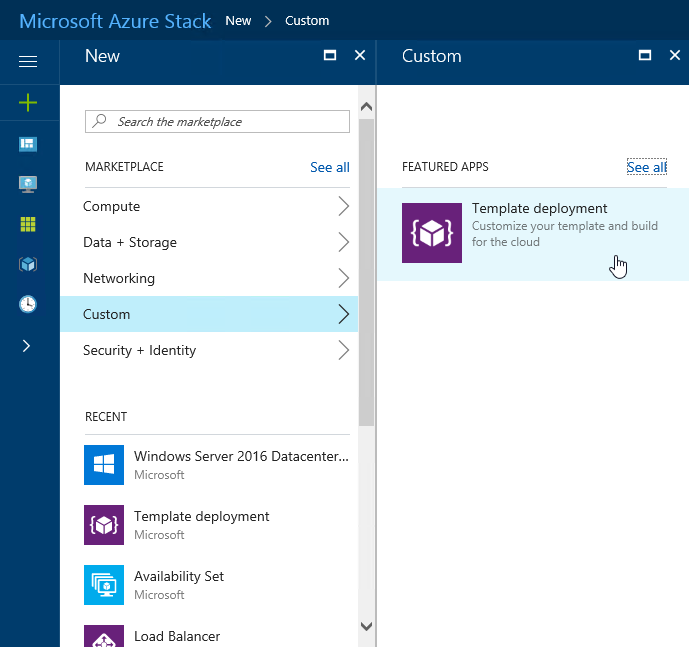Expand Networking row chevron
689x647 pixels.
point(344,278)
